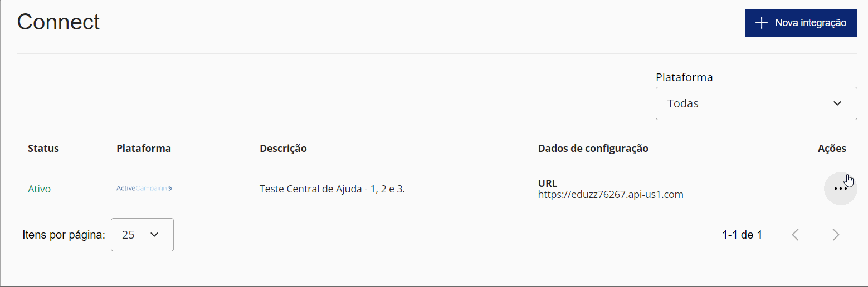Open the ellipsis actions menu for ActiveCampaign

click(840, 189)
